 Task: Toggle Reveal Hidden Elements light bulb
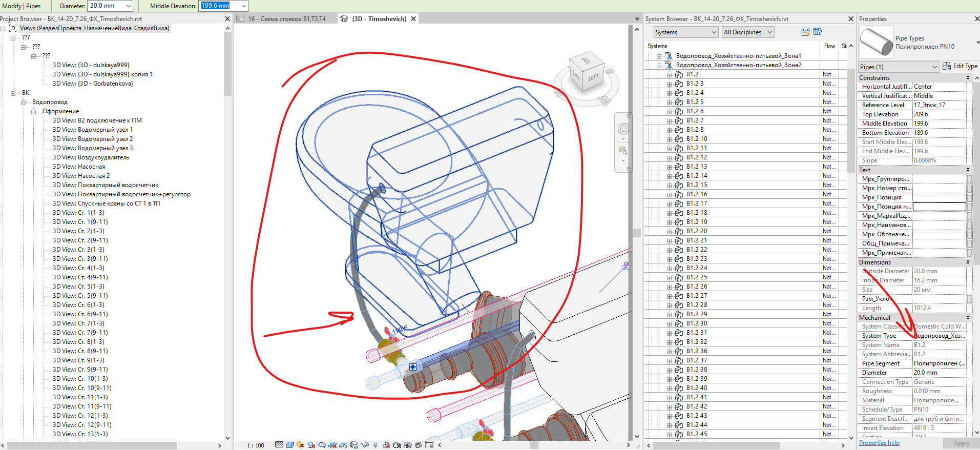(376, 445)
